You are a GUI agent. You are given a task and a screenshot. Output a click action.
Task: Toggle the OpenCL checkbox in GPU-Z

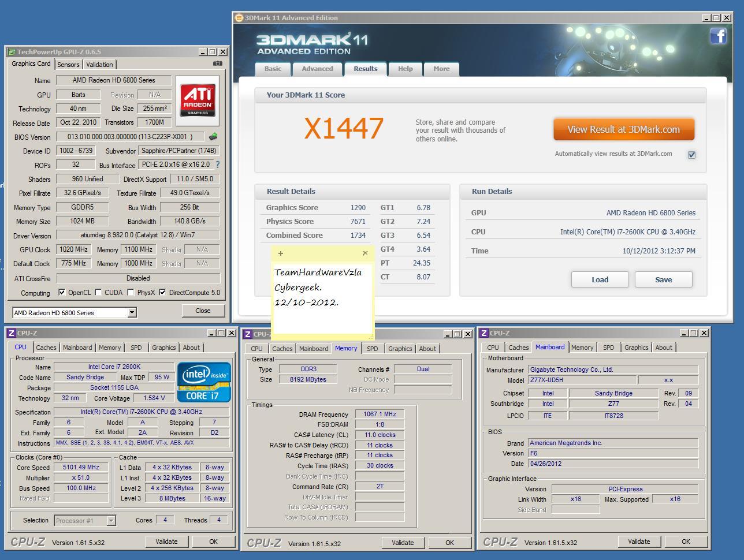[62, 292]
